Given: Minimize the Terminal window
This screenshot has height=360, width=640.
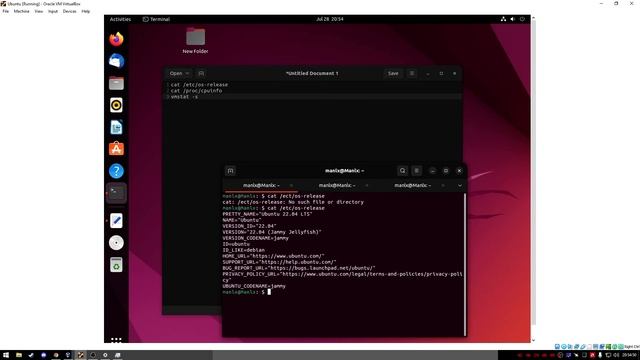Looking at the screenshot, I should 433,171.
